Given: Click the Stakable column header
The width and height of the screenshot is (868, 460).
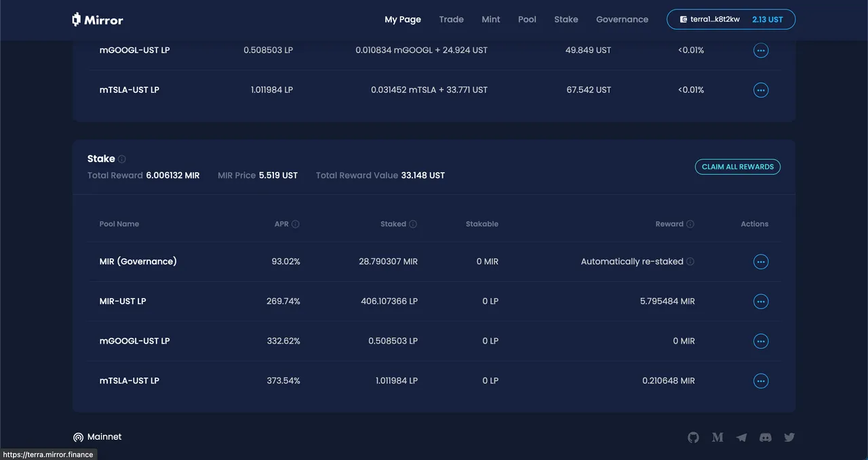Looking at the screenshot, I should coord(482,224).
